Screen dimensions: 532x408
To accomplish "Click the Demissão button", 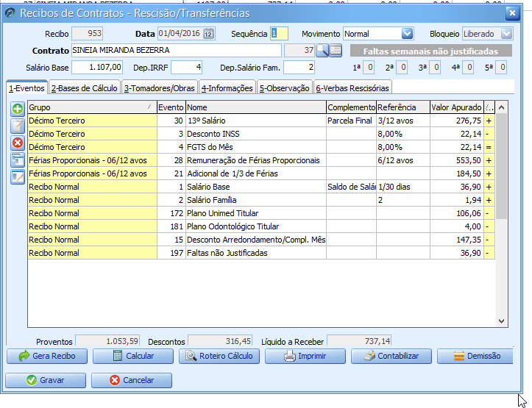I will tap(475, 356).
